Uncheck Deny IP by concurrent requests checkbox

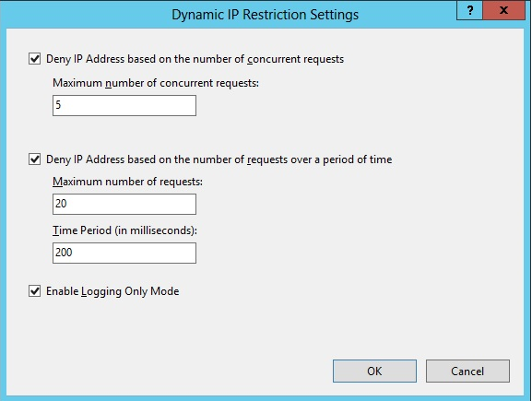pos(35,58)
